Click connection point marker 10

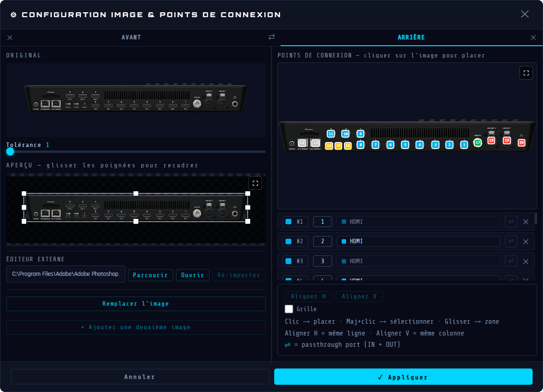pos(345,134)
